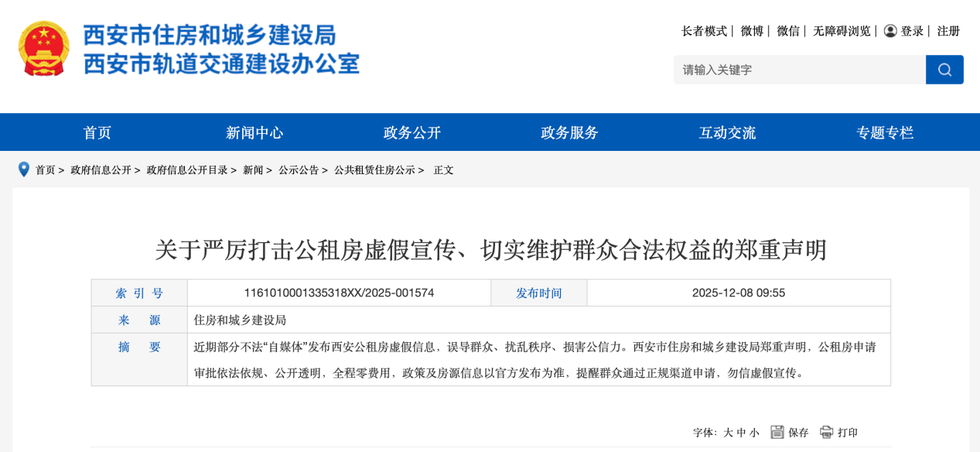Select 政务服务 in the navigation bar
980x452 pixels.
coord(569,132)
